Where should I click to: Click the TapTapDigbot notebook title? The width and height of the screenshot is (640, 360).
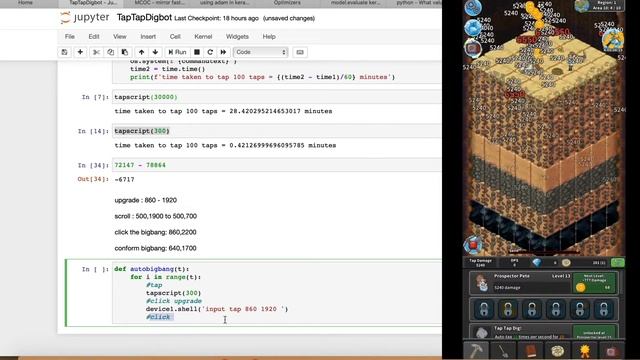coord(144,18)
